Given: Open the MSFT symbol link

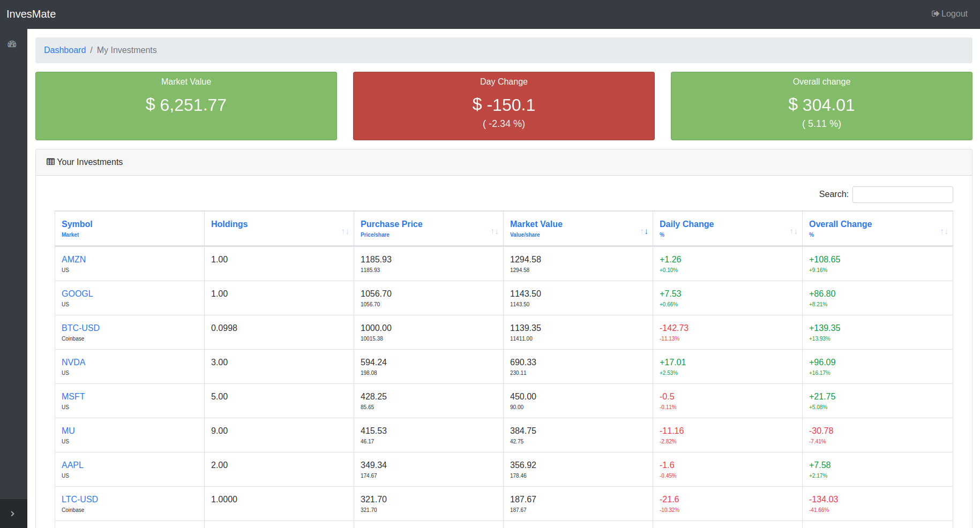Looking at the screenshot, I should pyautogui.click(x=73, y=396).
